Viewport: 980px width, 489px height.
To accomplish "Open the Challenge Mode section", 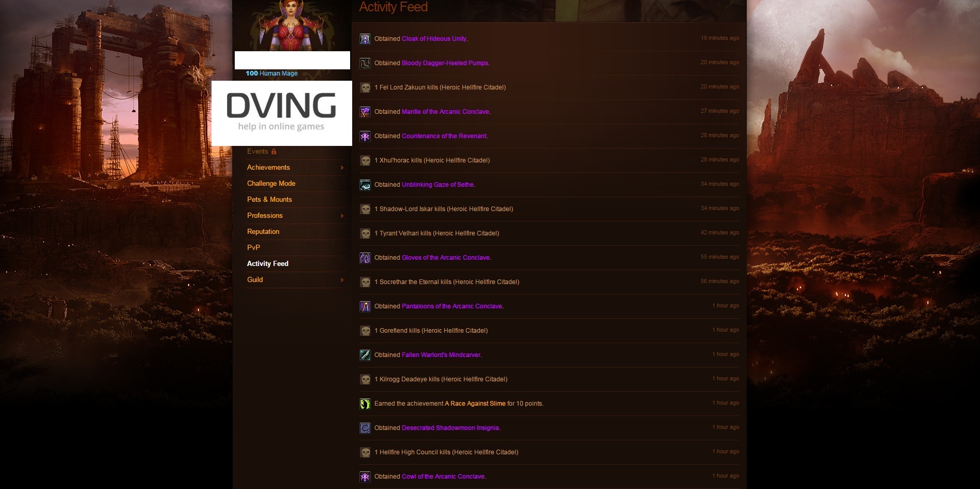I will (271, 184).
